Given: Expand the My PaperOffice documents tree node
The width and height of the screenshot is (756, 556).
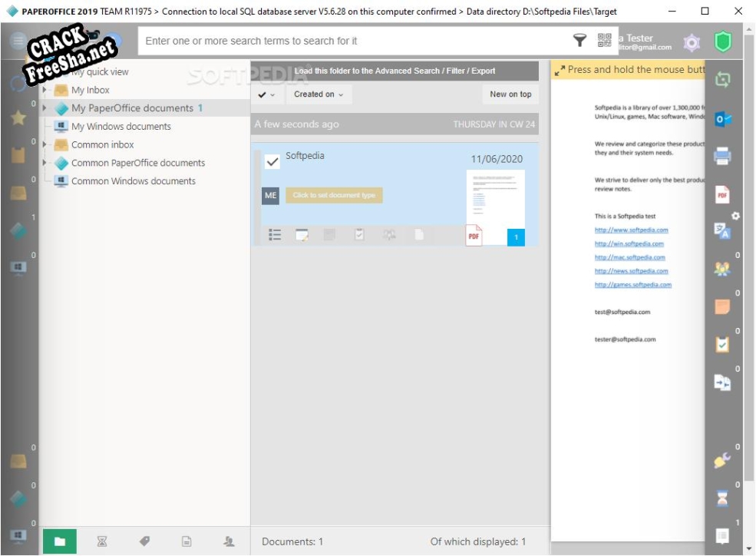Looking at the screenshot, I should (x=46, y=108).
